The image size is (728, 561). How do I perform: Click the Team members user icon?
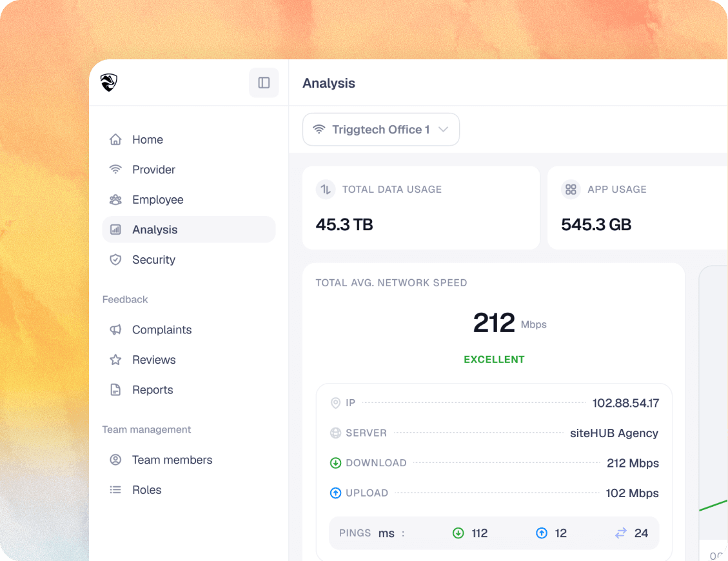pos(115,460)
